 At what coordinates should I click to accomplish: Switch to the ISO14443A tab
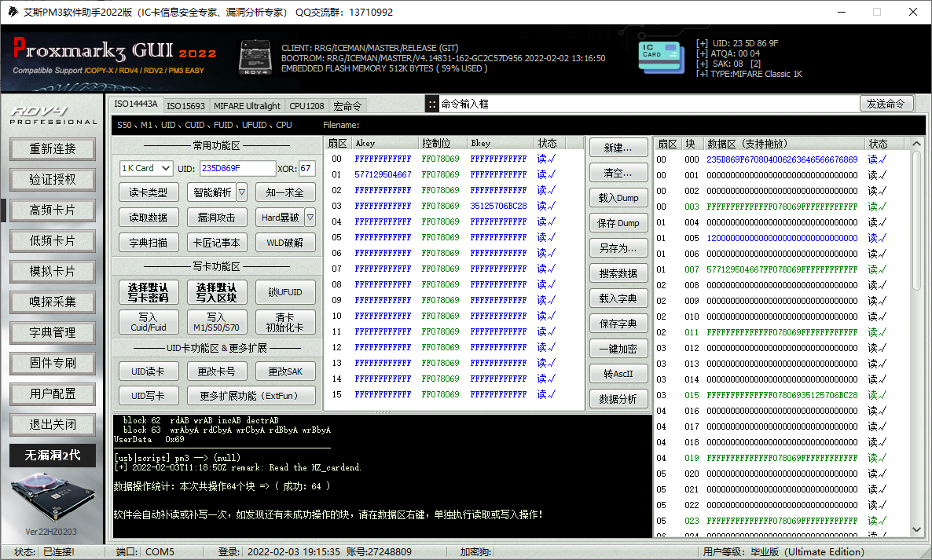point(136,104)
